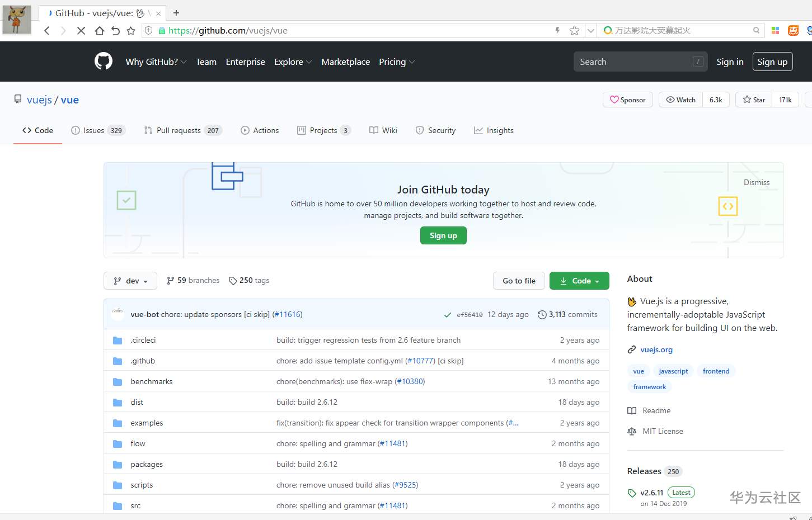Open Team page in navigation
The height and width of the screenshot is (520, 812).
206,62
